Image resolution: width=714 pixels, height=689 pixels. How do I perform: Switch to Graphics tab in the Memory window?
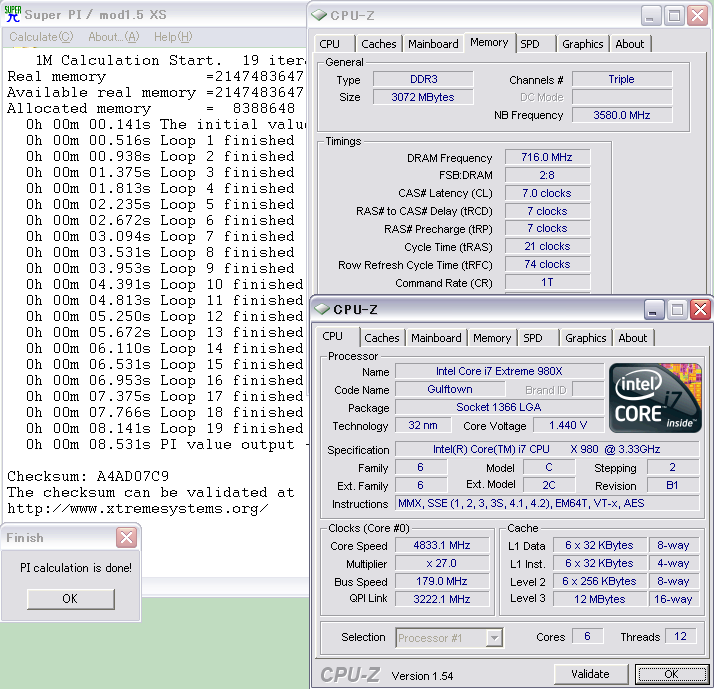point(582,44)
